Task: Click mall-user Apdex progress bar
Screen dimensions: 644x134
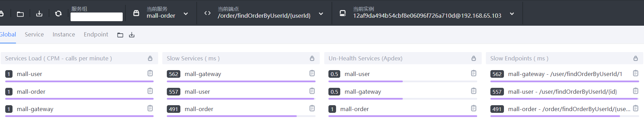Action: (403, 81)
